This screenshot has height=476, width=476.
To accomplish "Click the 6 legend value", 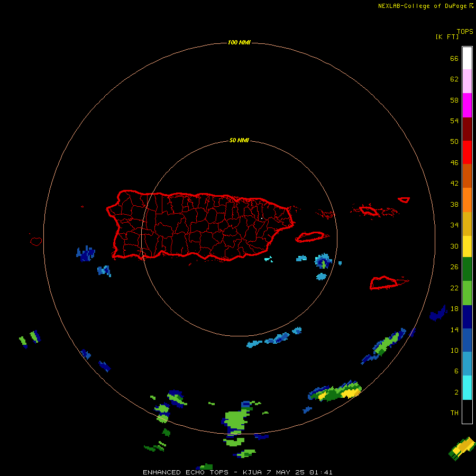I will (456, 371).
